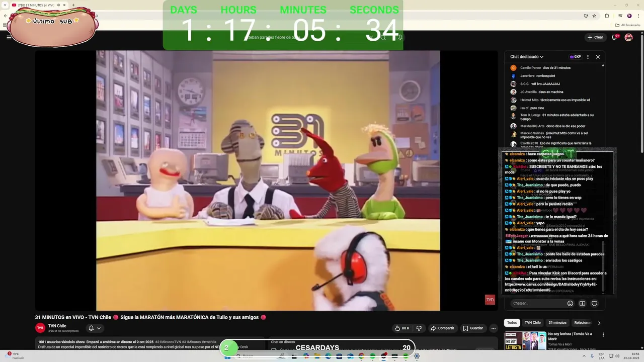Viewport: 644px width, 362px height.
Task: Click the heart reaction icon in chat
Action: point(594,303)
